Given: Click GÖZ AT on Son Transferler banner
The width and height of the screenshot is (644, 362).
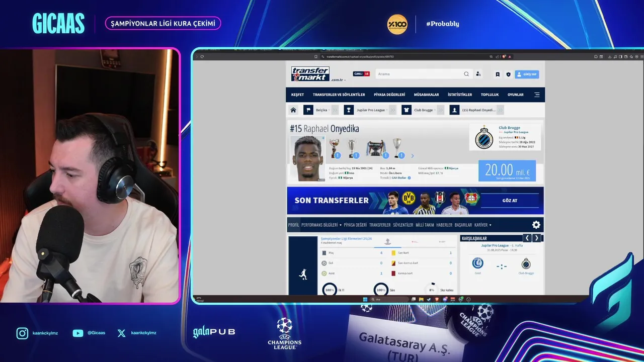Looking at the screenshot, I should (510, 200).
